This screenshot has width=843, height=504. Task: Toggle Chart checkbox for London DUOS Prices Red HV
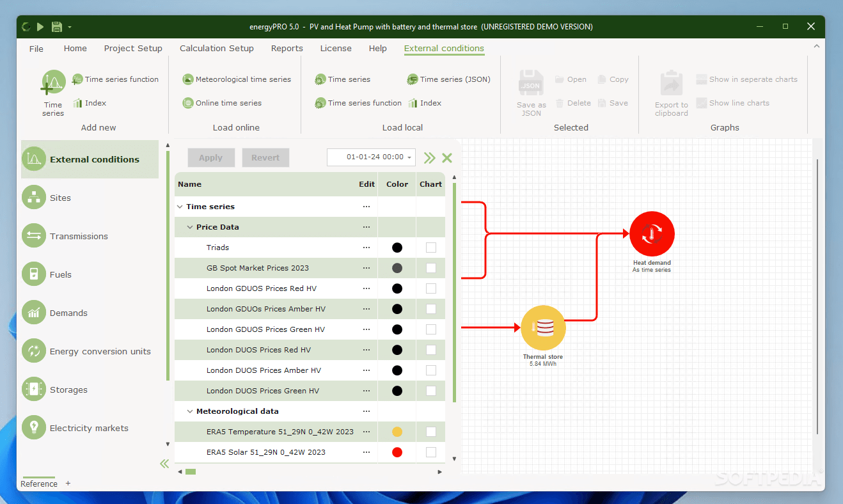coord(431,350)
